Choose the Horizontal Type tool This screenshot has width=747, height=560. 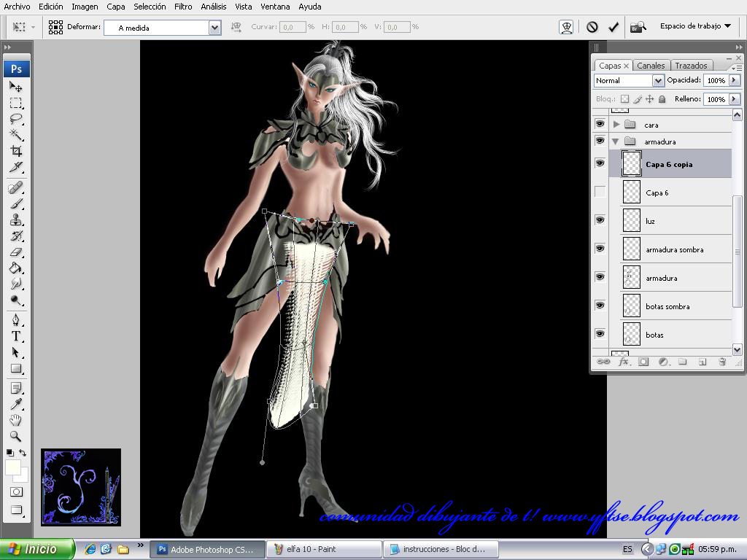[16, 336]
